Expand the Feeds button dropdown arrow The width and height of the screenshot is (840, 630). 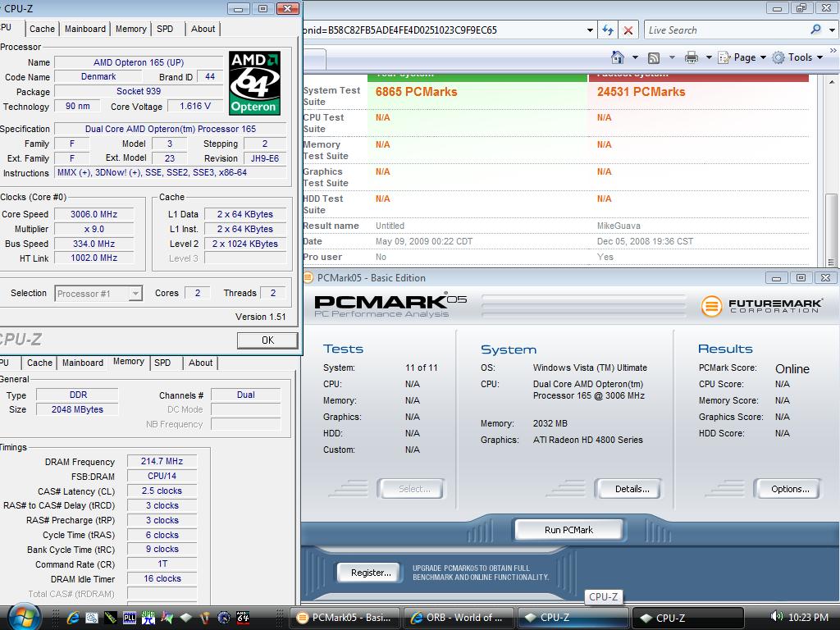[x=672, y=57]
